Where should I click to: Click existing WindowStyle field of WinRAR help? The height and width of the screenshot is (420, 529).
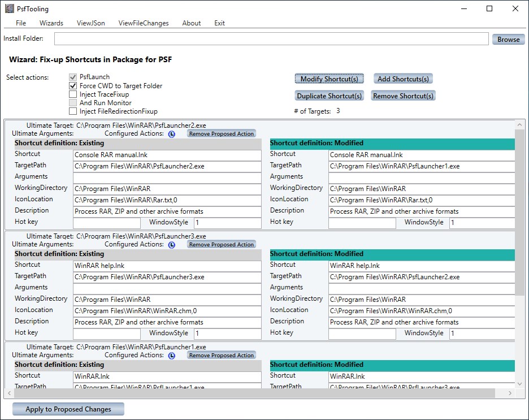click(x=227, y=334)
